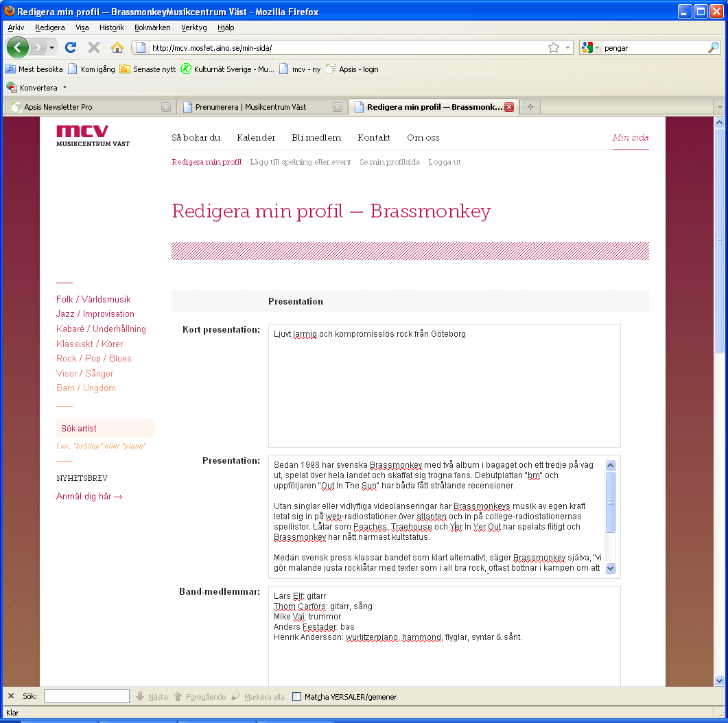Open the URL history dropdown arrow
728x723 pixels.
click(x=567, y=47)
